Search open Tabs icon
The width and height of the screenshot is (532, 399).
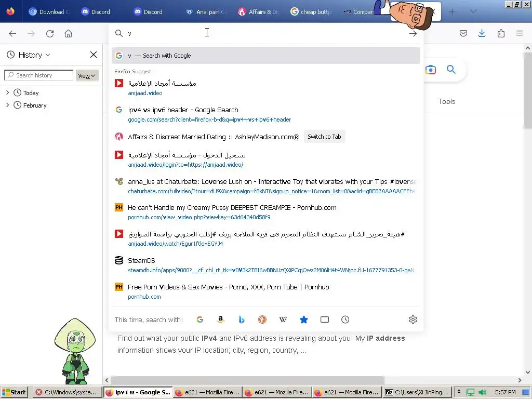pos(324,320)
